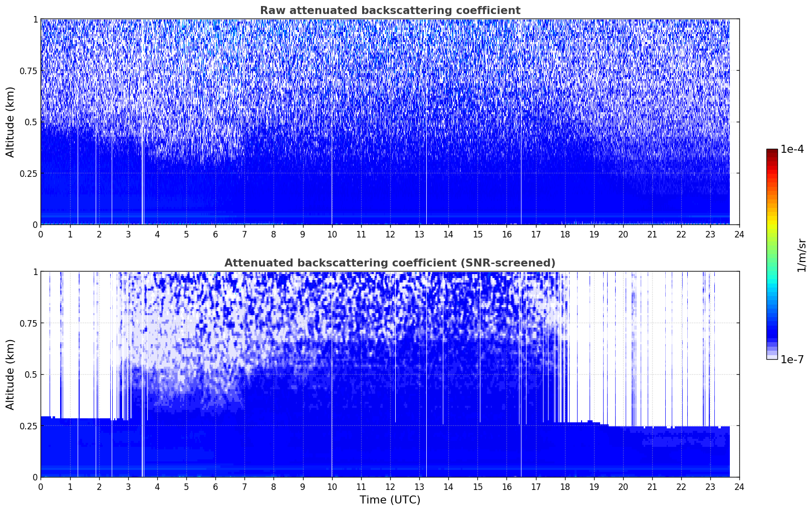Image resolution: width=812 pixels, height=511 pixels.
Task: Select hour 6 tick on SNR-screened plot axis
Action: pyautogui.click(x=215, y=486)
